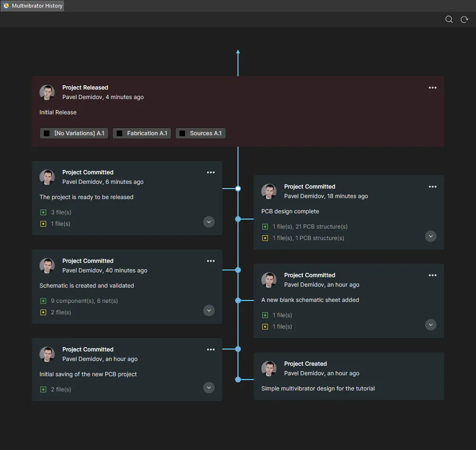Open more options on 'PCB design complete' commit

pos(433,187)
